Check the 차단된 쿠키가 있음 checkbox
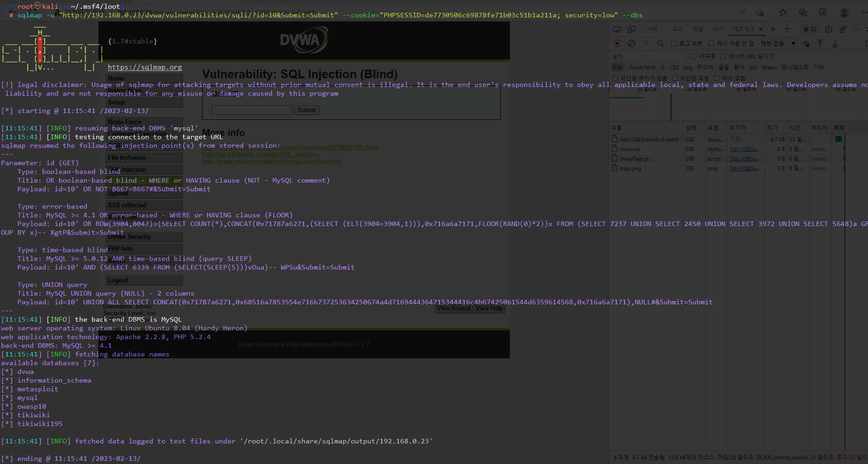 click(x=615, y=78)
